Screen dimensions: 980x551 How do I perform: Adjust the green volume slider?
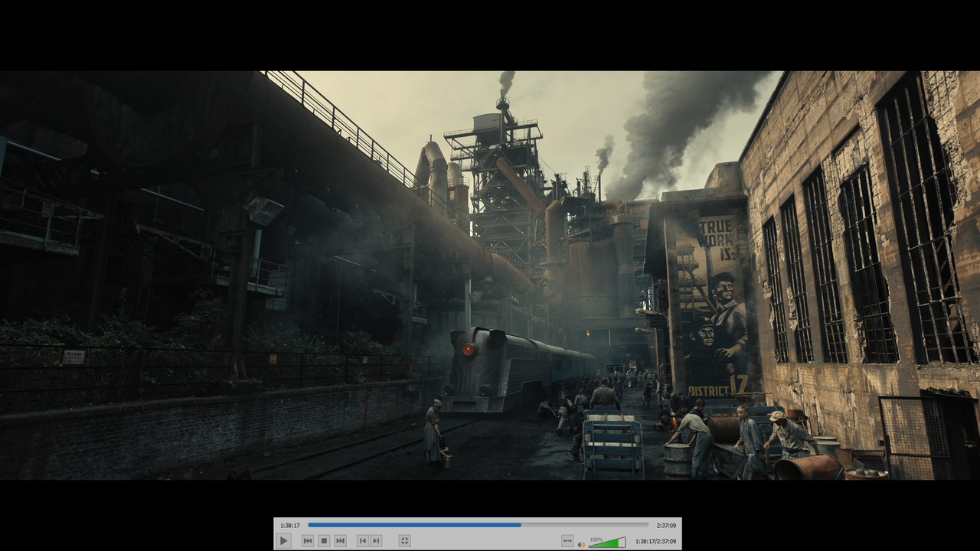click(x=606, y=543)
